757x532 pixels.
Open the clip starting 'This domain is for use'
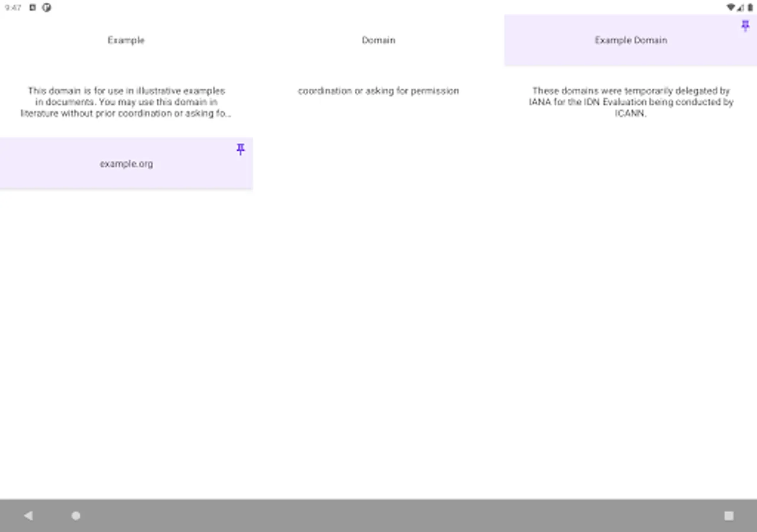coord(126,102)
